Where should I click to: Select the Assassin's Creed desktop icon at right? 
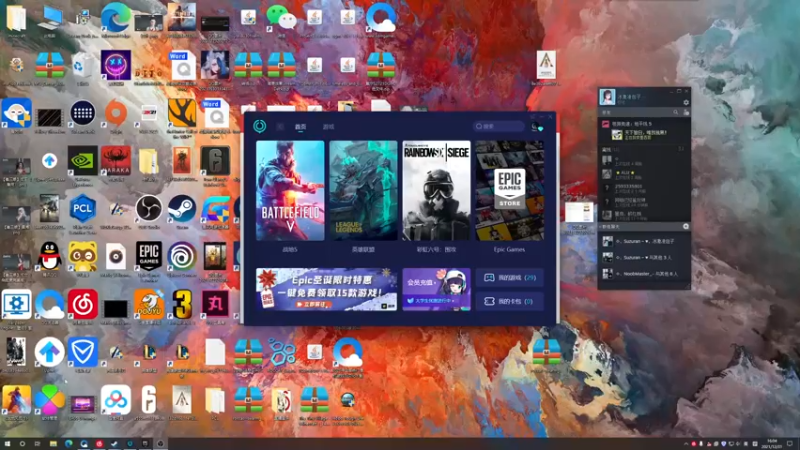coord(546,68)
